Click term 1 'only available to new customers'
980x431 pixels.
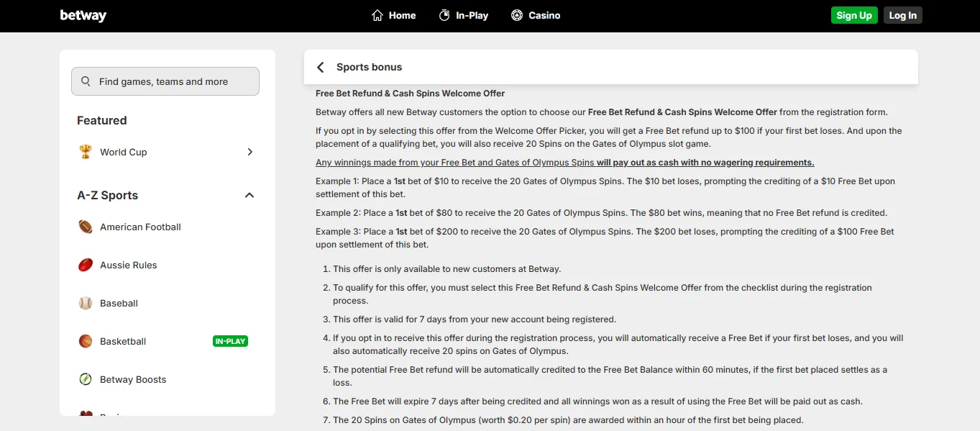coord(447,269)
